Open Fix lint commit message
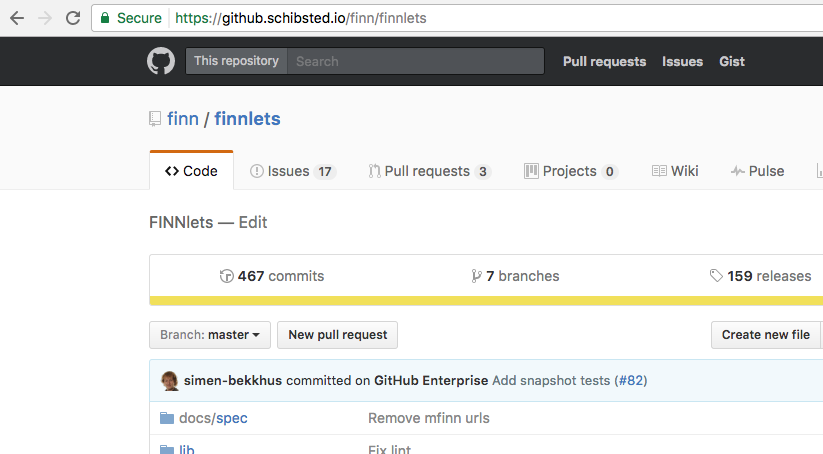The width and height of the screenshot is (823, 454). coord(389,449)
